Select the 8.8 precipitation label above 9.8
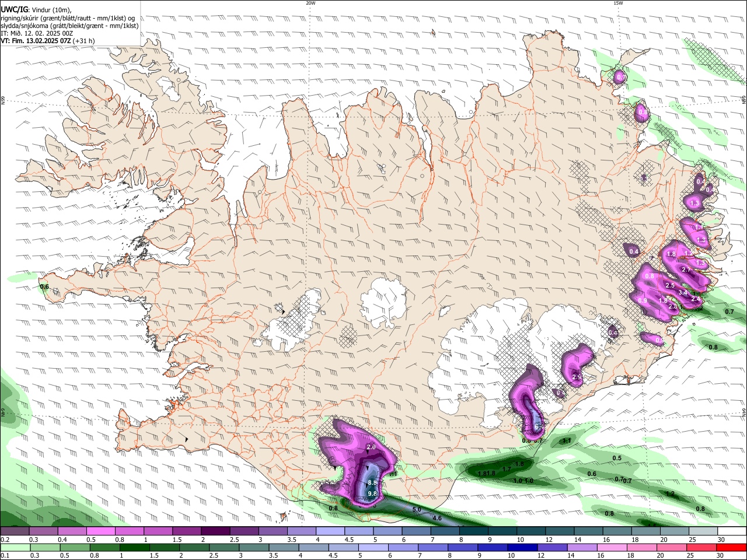This screenshot has width=747, height=560. 373,483
